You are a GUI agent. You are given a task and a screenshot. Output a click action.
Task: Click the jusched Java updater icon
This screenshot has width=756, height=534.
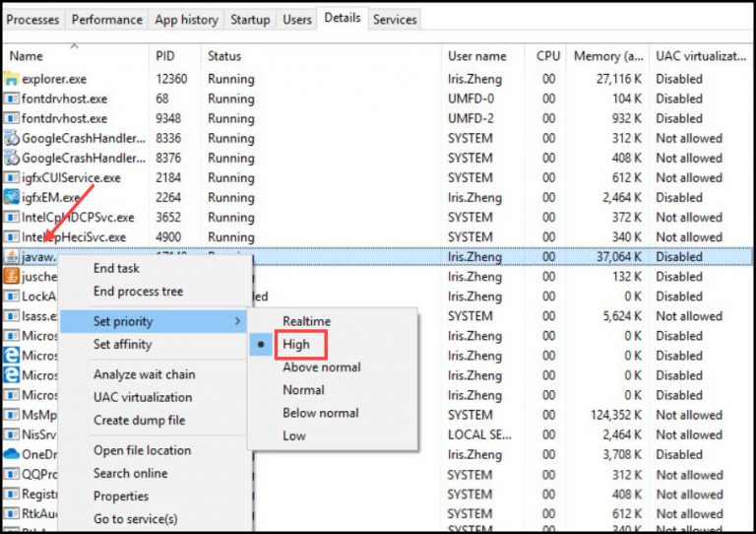click(x=12, y=277)
